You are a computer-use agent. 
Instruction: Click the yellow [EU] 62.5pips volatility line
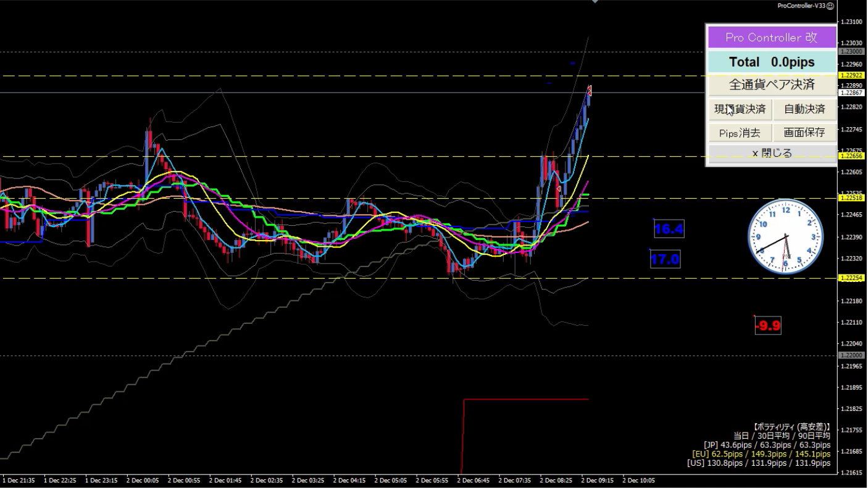(761, 453)
